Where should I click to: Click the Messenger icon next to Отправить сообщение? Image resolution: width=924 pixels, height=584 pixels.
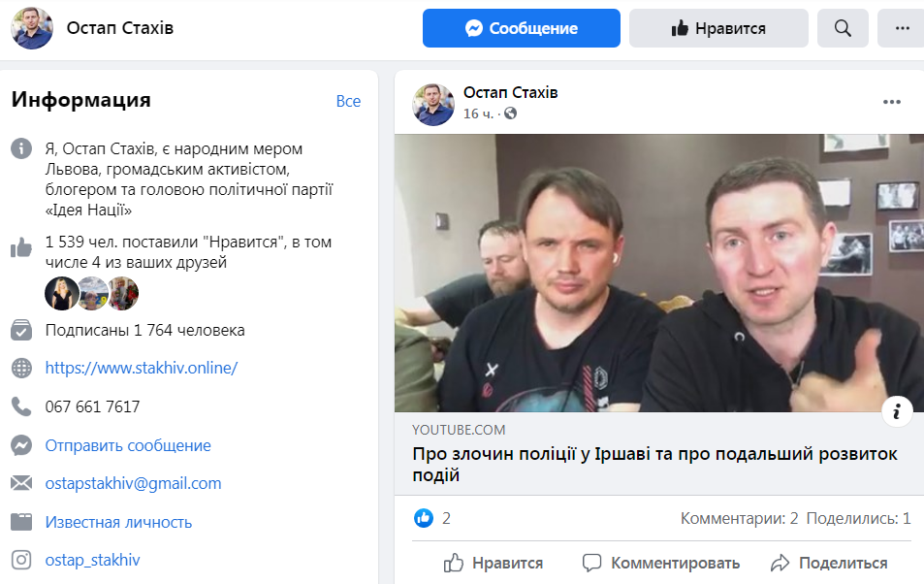(21, 445)
